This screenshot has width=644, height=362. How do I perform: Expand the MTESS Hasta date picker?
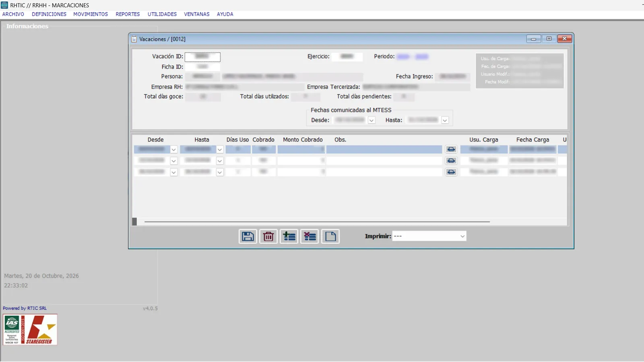pyautogui.click(x=445, y=120)
